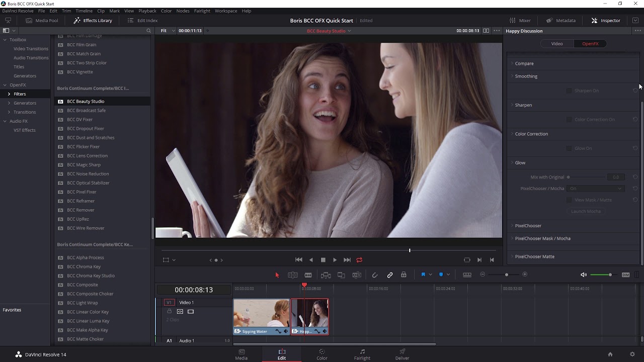Show the audio Mixer panel
The image size is (644, 362).
tap(520, 21)
